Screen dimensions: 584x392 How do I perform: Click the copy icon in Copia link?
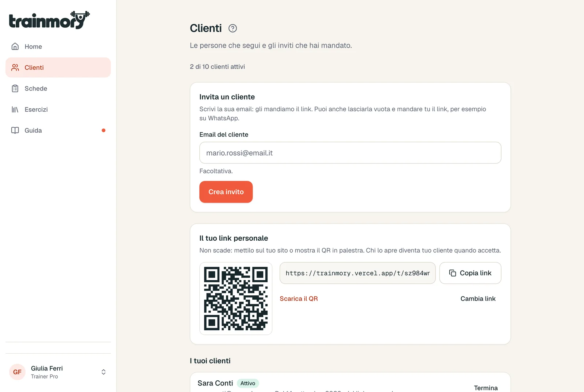point(453,273)
